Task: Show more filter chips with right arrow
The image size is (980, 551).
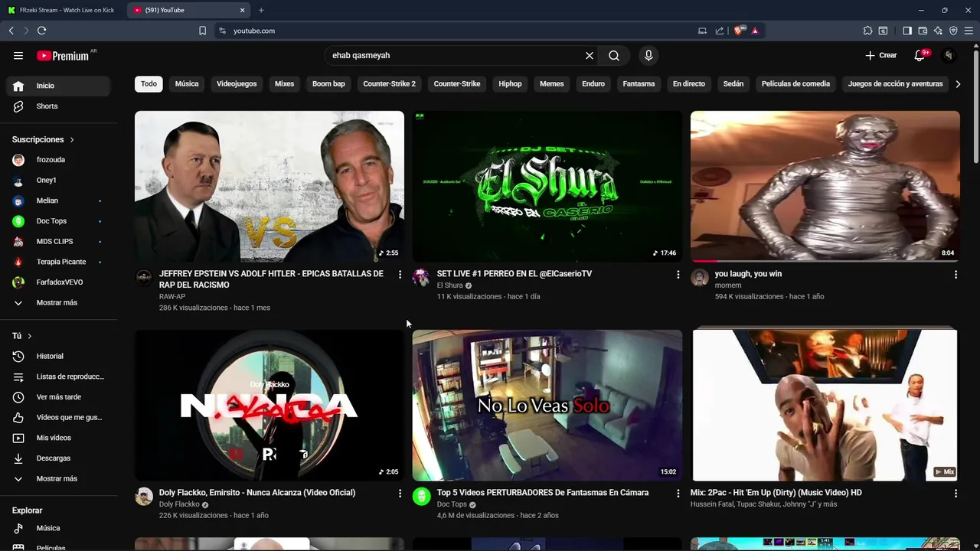Action: [958, 83]
